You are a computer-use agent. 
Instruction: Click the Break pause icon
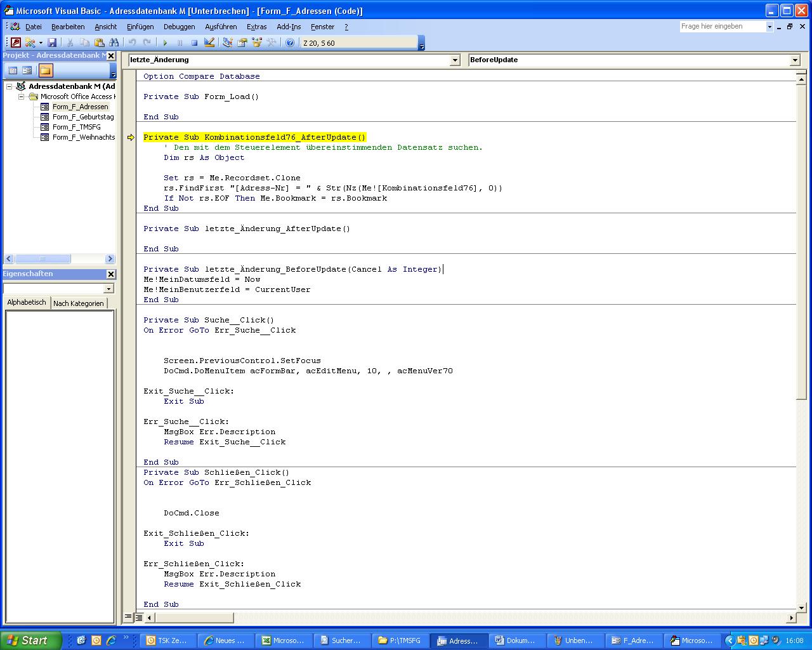click(x=180, y=43)
